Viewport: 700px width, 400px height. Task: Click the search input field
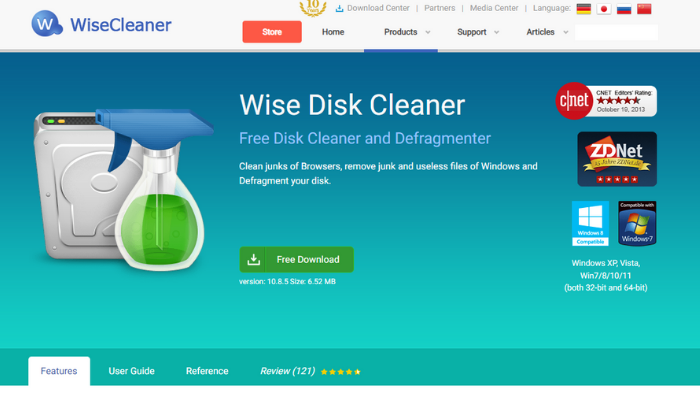click(616, 32)
